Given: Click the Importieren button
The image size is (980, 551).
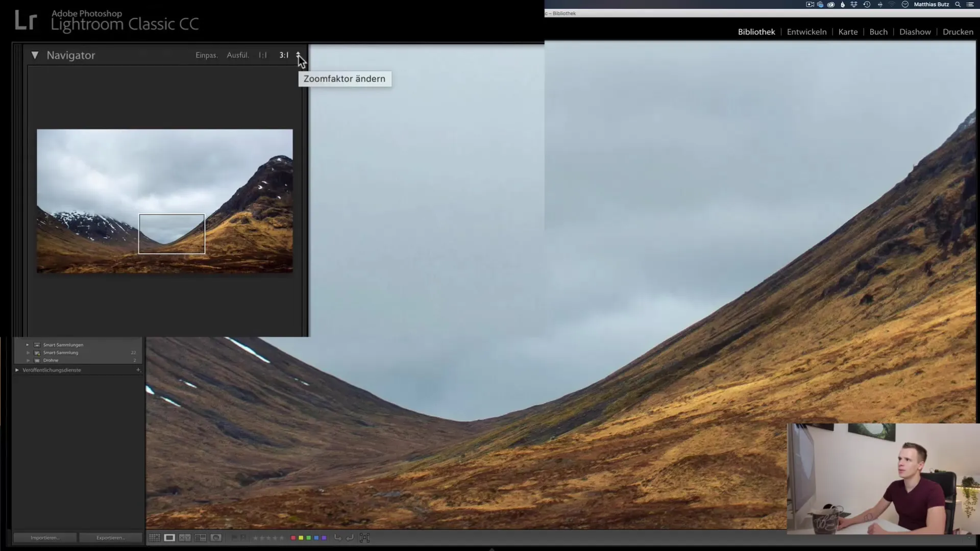Looking at the screenshot, I should (x=45, y=538).
